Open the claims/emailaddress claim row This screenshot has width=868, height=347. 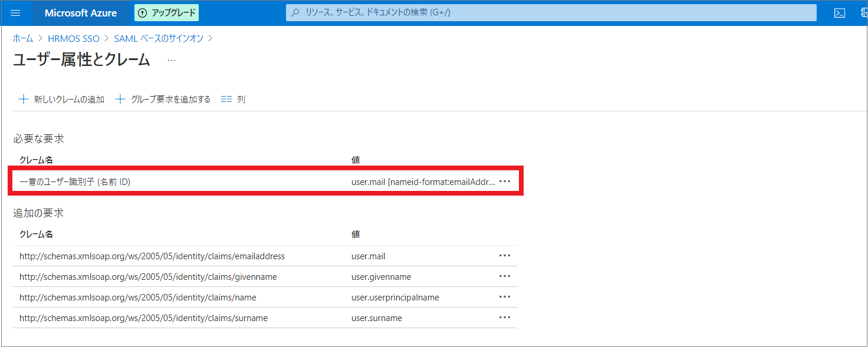(x=152, y=256)
